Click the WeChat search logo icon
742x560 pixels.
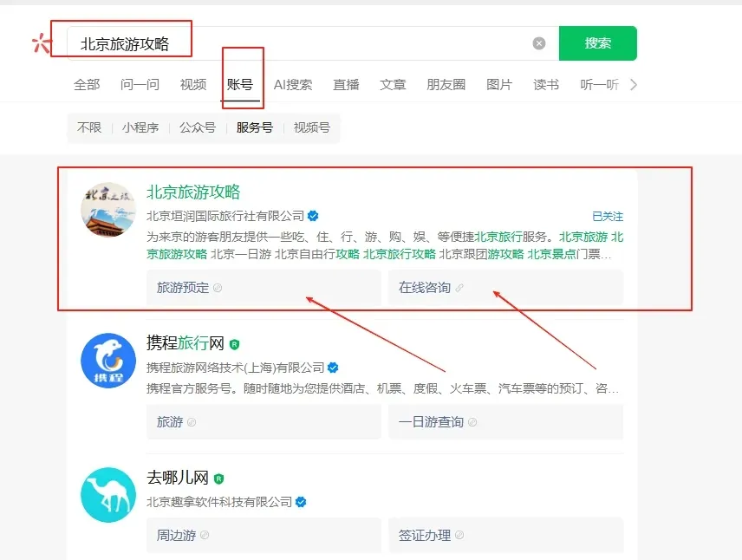tap(41, 43)
